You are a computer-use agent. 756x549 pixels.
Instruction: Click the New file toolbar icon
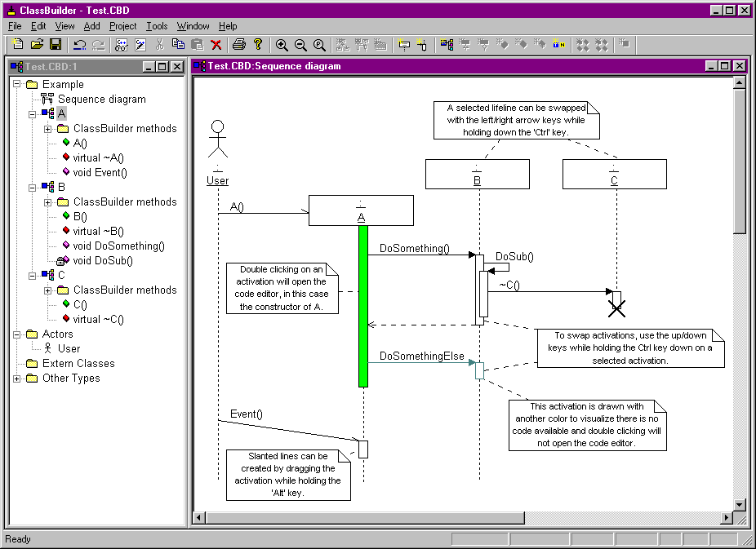(18, 44)
